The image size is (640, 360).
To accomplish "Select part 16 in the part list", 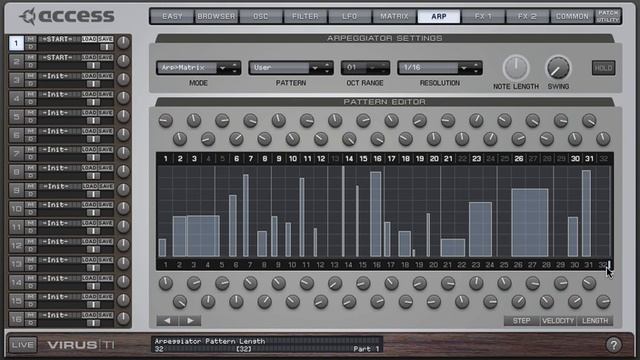I will (16, 319).
